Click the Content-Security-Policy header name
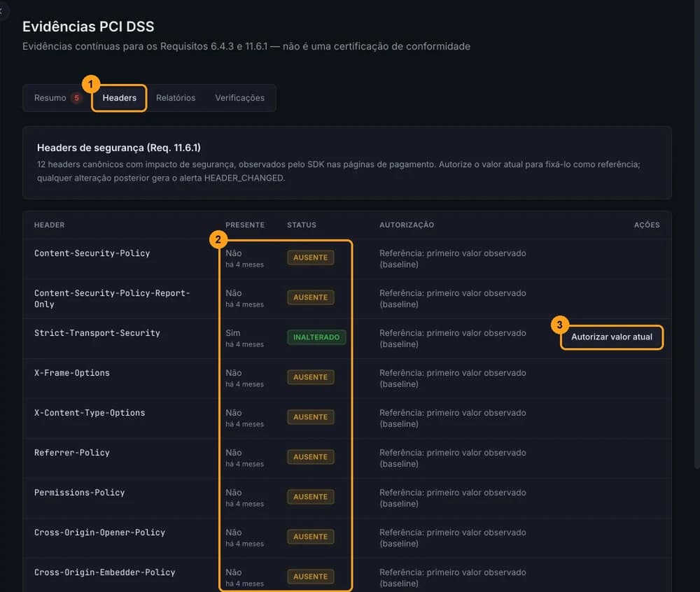Image resolution: width=700 pixels, height=592 pixels. point(92,253)
